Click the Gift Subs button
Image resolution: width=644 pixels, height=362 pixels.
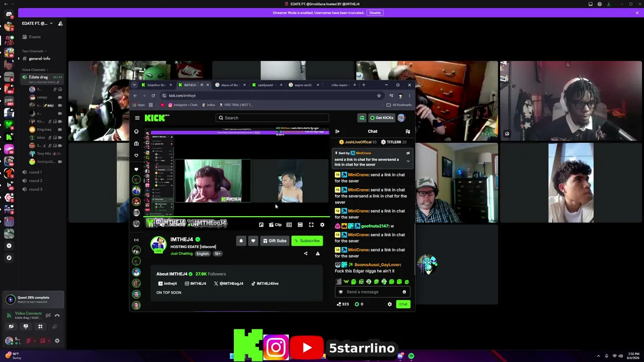coord(275,241)
